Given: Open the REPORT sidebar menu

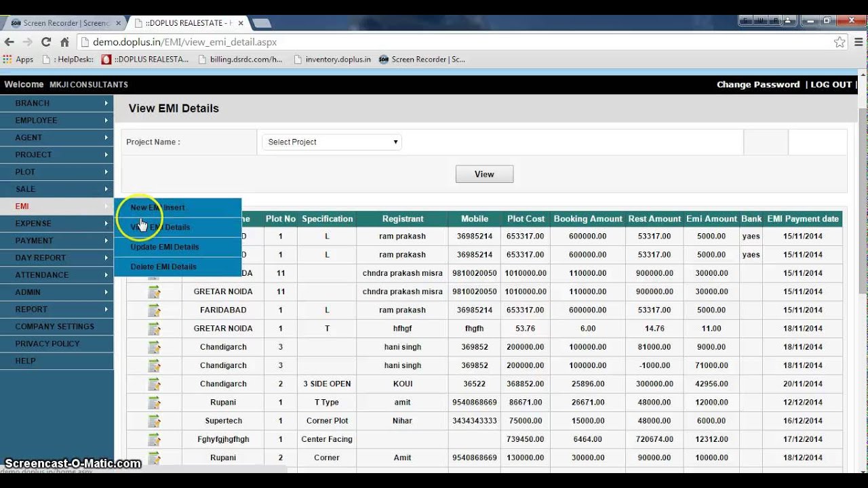Looking at the screenshot, I should [57, 309].
